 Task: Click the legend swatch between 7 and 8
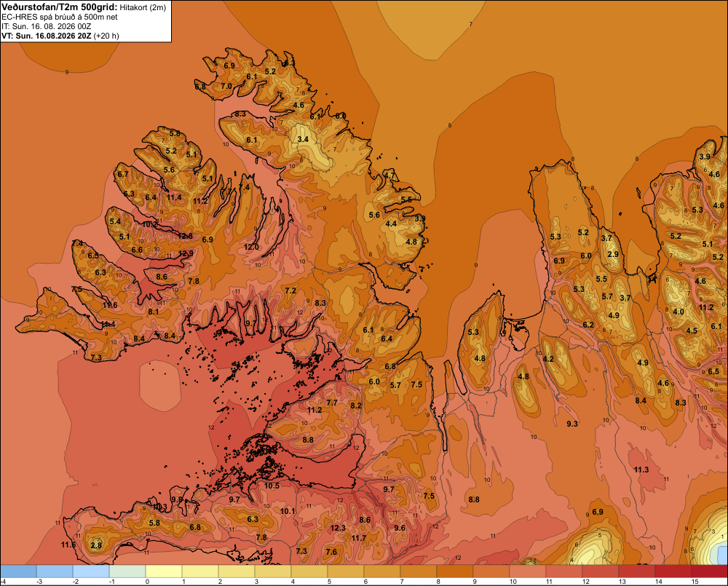click(x=419, y=571)
